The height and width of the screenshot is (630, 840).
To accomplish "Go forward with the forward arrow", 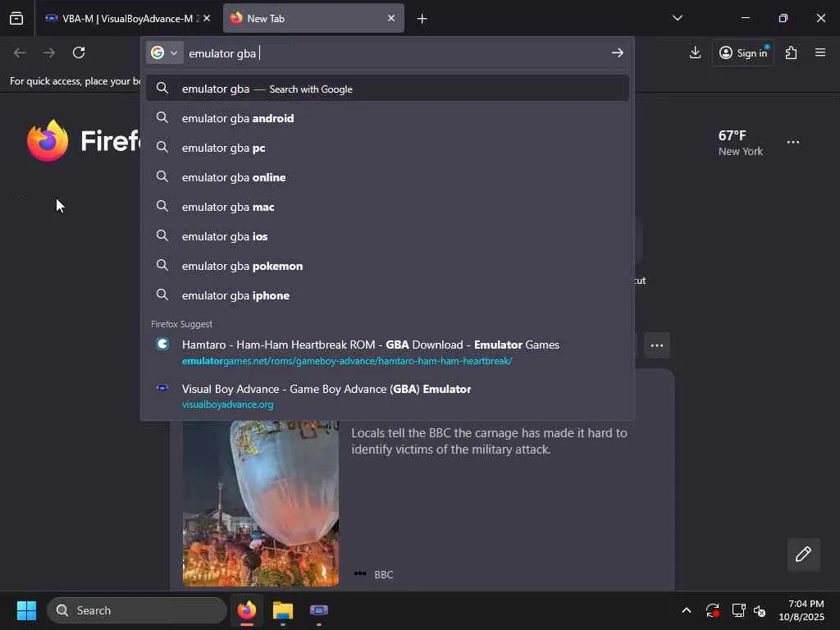I will coord(48,52).
